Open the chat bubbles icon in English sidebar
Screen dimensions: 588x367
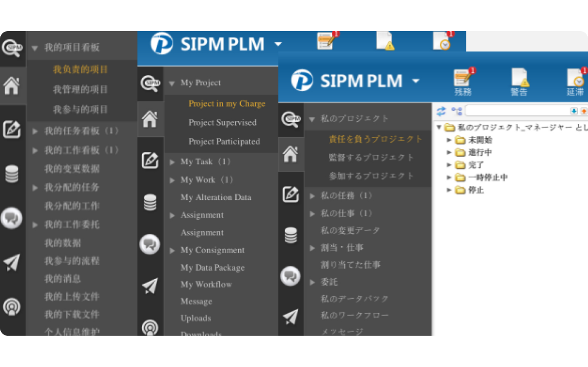click(x=150, y=244)
